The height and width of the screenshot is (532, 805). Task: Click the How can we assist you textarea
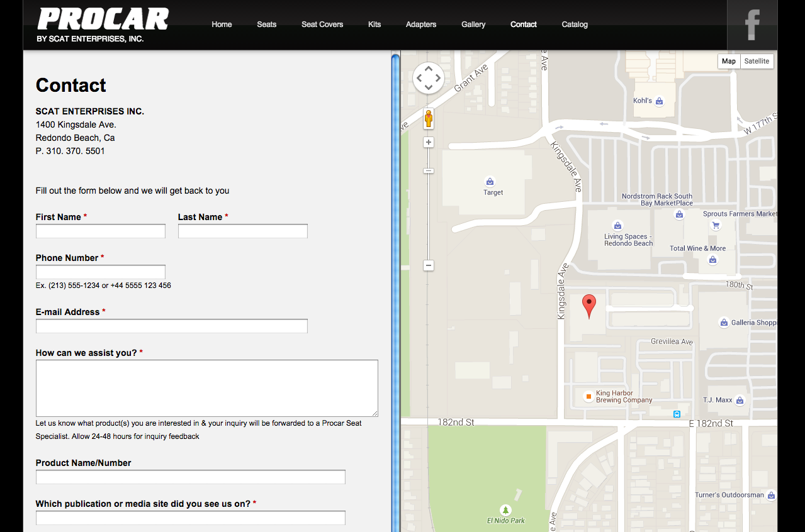click(x=207, y=388)
